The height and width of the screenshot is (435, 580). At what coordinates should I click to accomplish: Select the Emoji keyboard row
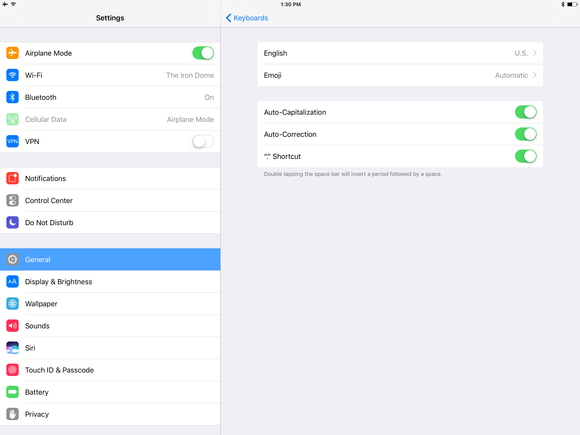pyautogui.click(x=400, y=75)
